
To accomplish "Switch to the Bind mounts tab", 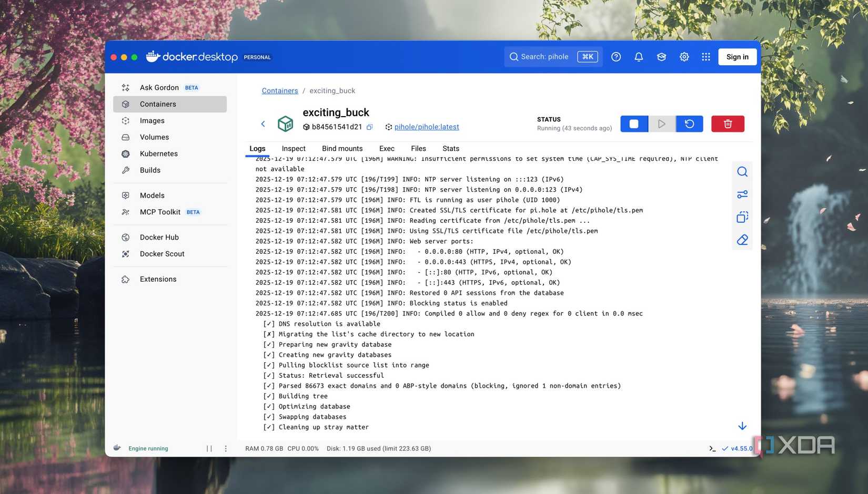I will point(342,149).
